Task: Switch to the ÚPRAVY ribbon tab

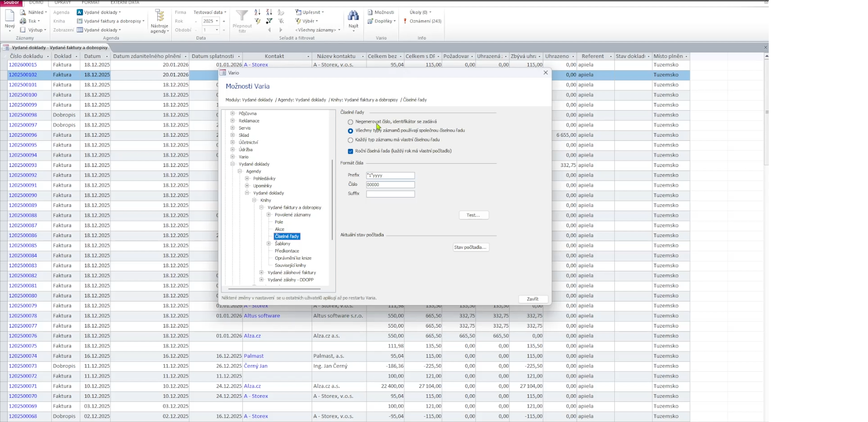Action: coord(63,2)
